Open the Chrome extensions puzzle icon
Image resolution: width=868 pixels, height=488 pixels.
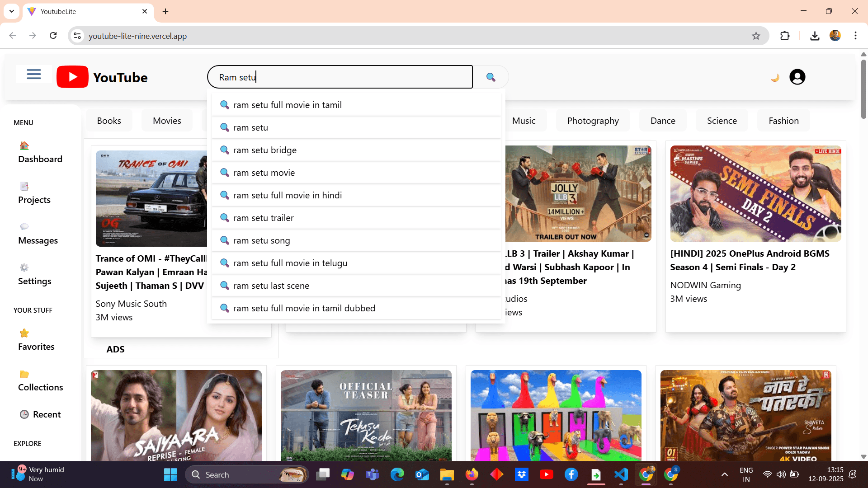pyautogui.click(x=785, y=36)
